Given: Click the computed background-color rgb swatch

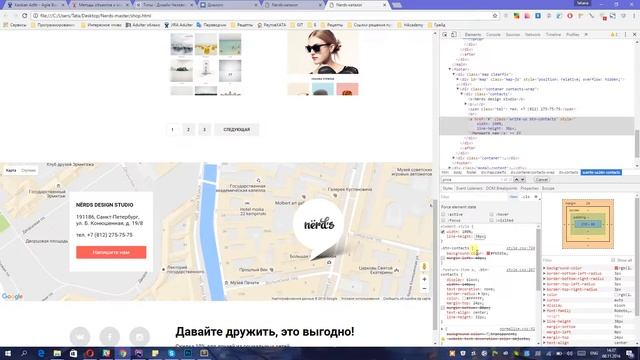Looking at the screenshot, I should [x=616, y=268].
